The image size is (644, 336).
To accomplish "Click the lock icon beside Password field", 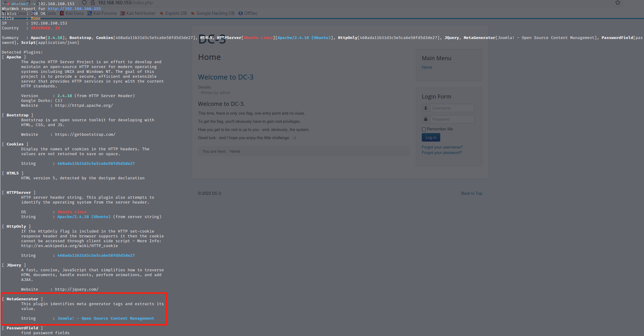I will coord(426,119).
